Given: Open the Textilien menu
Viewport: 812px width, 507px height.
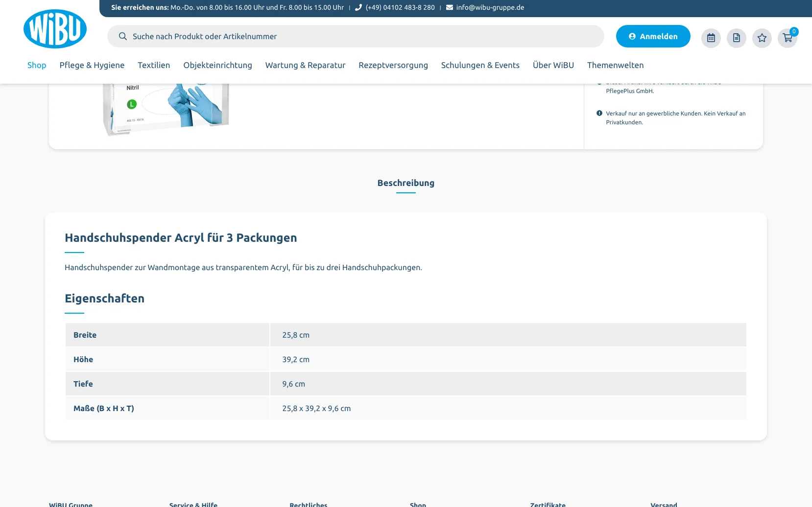Looking at the screenshot, I should (x=154, y=65).
